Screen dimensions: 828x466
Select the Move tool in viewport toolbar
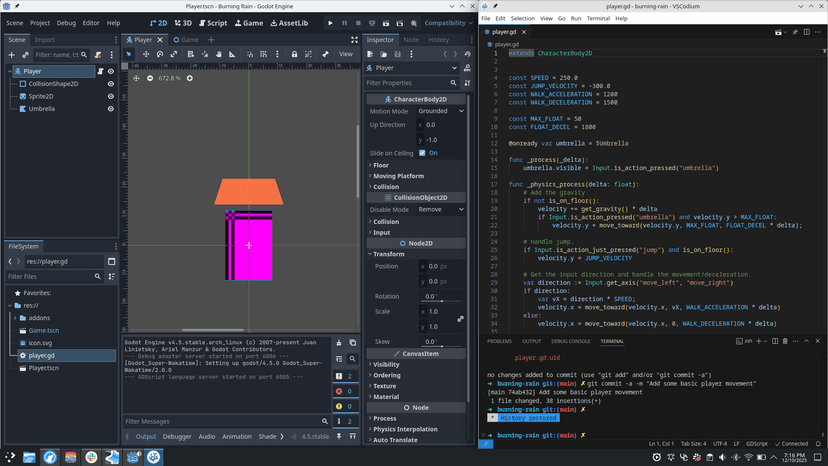click(x=144, y=54)
